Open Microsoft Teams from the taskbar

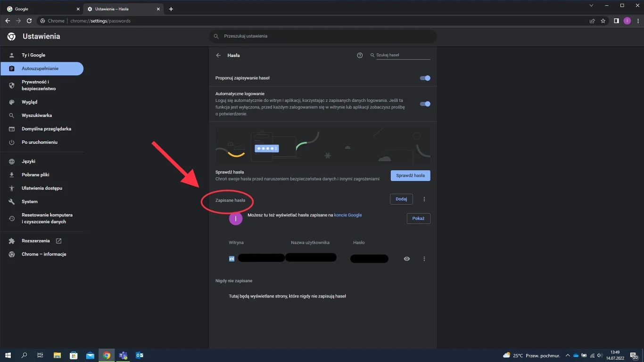coord(123,355)
